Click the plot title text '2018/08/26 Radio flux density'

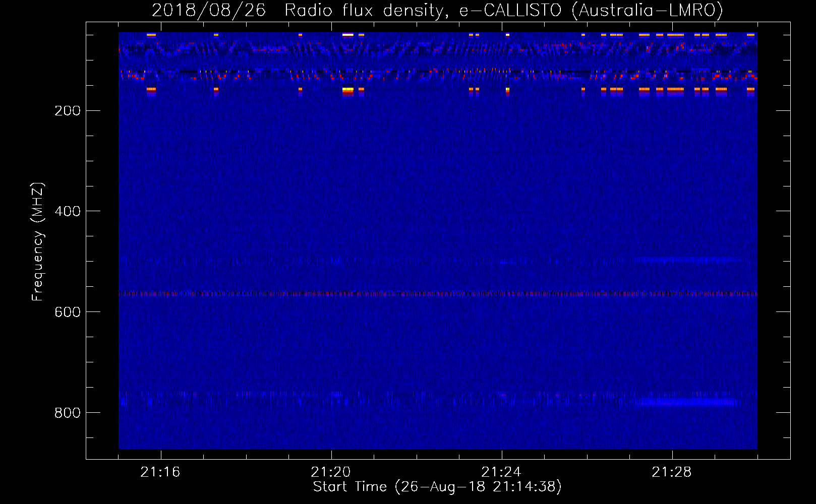coord(300,11)
